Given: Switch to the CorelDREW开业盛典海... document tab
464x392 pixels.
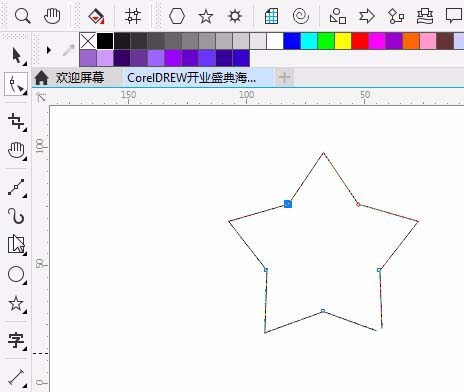Looking at the screenshot, I should pos(192,78).
